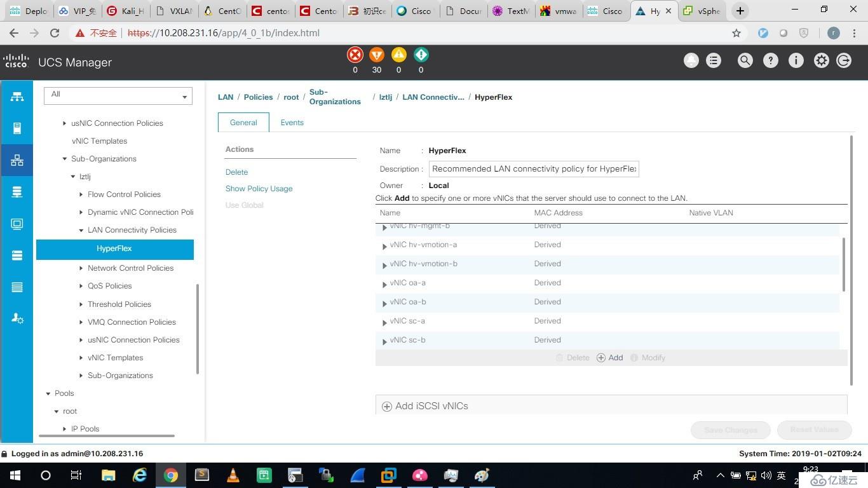
Task: Open the search magnifier icon in header
Action: point(745,60)
